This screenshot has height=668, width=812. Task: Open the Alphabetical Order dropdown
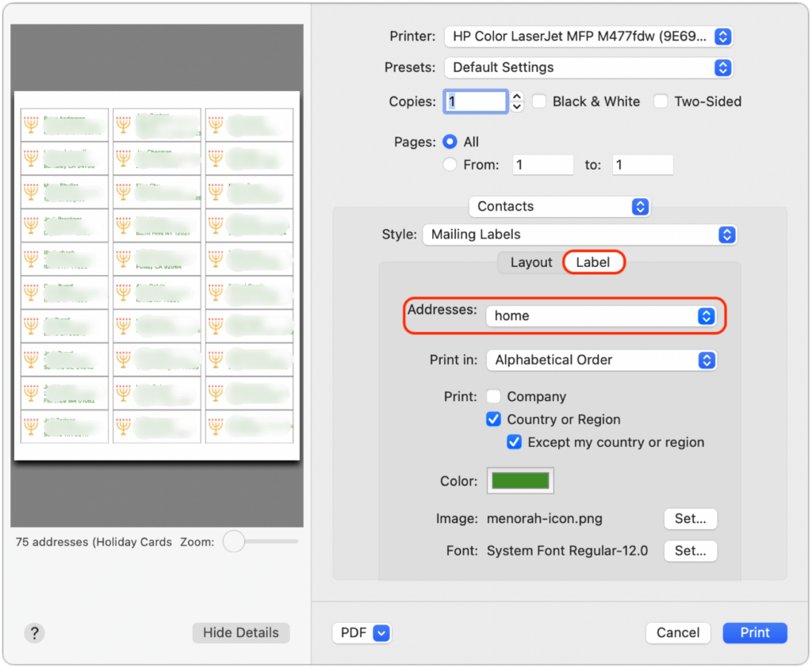[601, 360]
